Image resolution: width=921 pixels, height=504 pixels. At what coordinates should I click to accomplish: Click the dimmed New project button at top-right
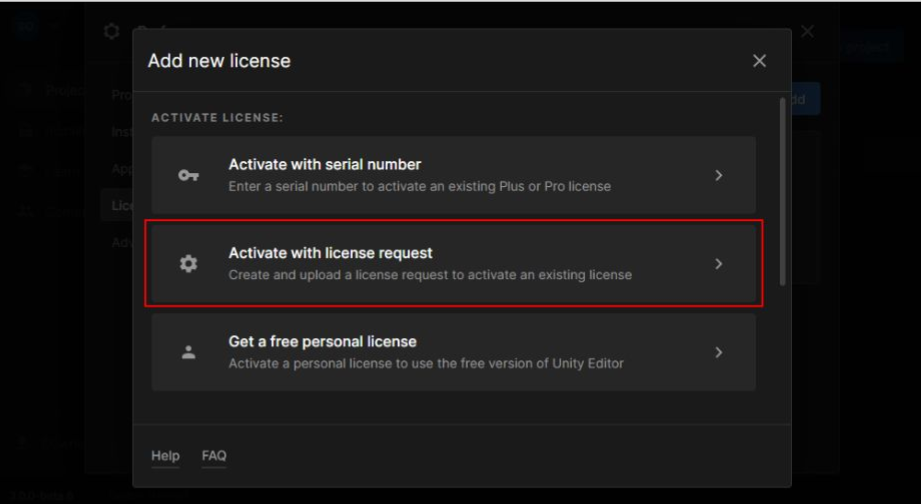pos(869,46)
